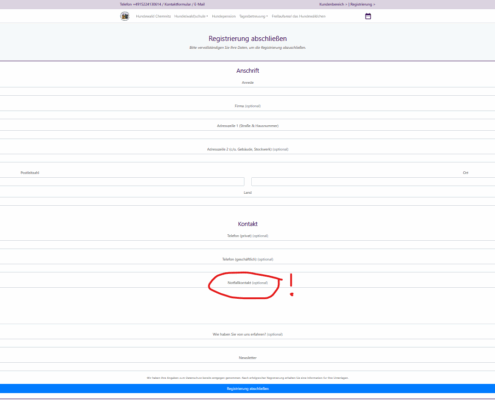Focus the Firma (optional) input field
495x400 pixels.
click(x=247, y=115)
